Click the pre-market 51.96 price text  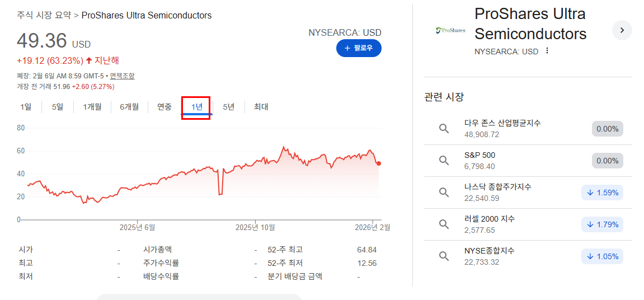(x=61, y=87)
